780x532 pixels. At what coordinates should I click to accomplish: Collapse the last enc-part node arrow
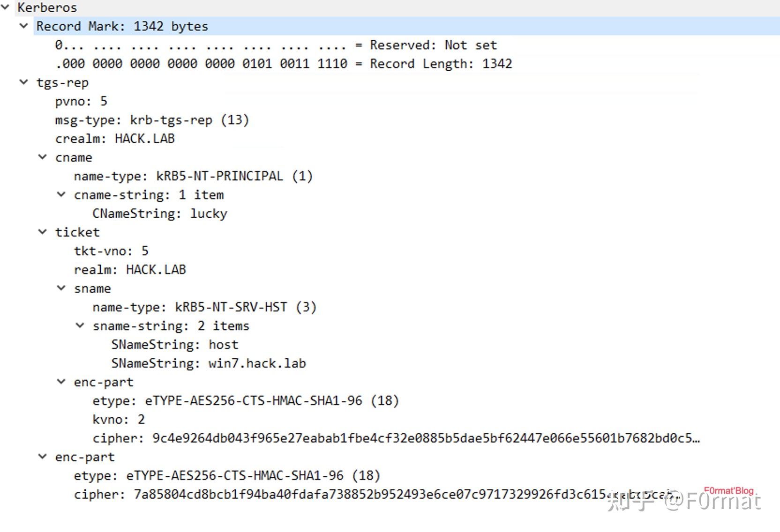point(43,457)
